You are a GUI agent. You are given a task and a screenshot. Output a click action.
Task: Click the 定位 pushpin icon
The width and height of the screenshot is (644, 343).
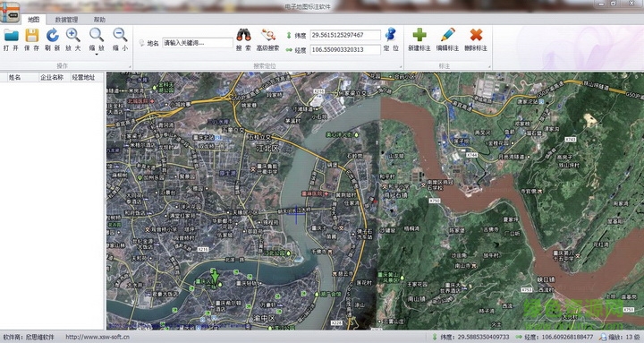tap(391, 35)
